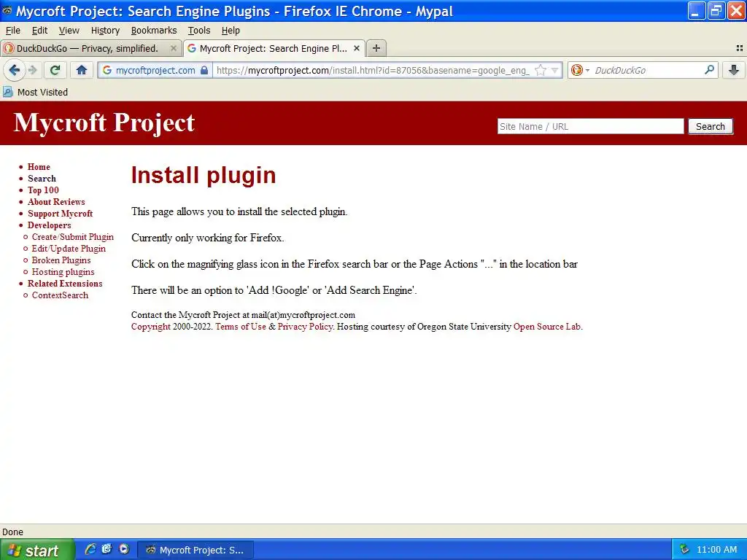Open the URL history dropdown arrow
The image size is (747, 560).
[554, 71]
